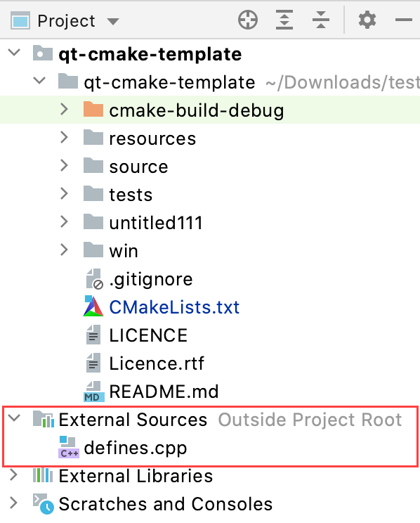Viewport: 420px width, 523px height.
Task: Click the External Libraries bars icon
Action: (x=43, y=475)
